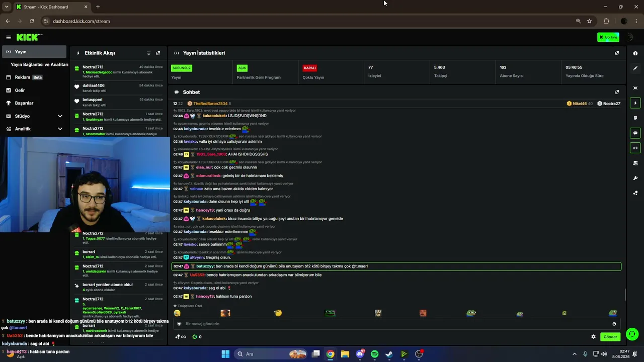644x362 pixels.
Task: Pop out the Sohbet chat panel
Action: coord(617,92)
